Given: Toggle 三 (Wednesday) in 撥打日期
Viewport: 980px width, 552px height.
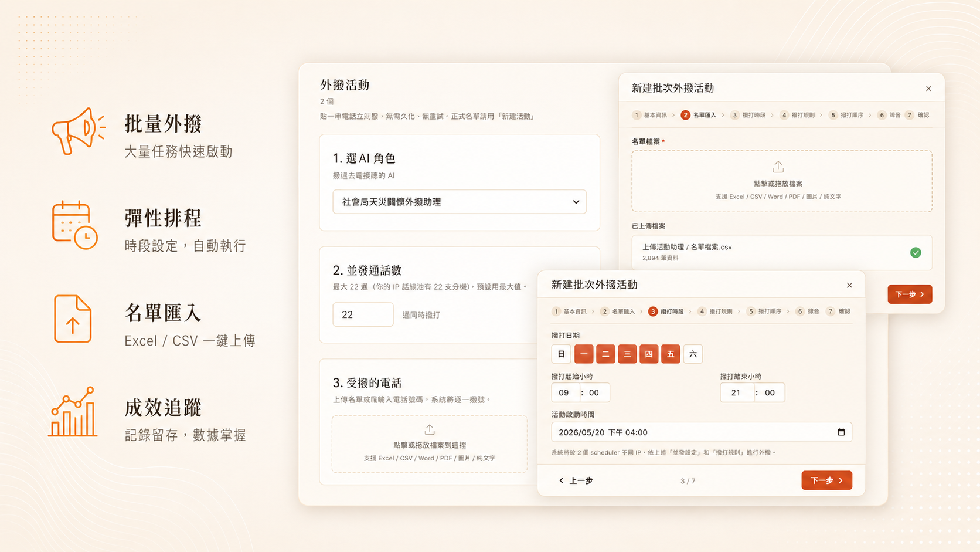Looking at the screenshot, I should 627,354.
